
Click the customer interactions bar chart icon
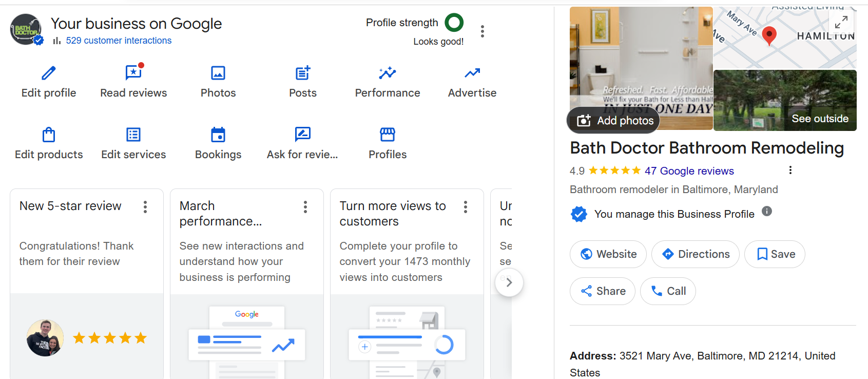click(x=56, y=41)
